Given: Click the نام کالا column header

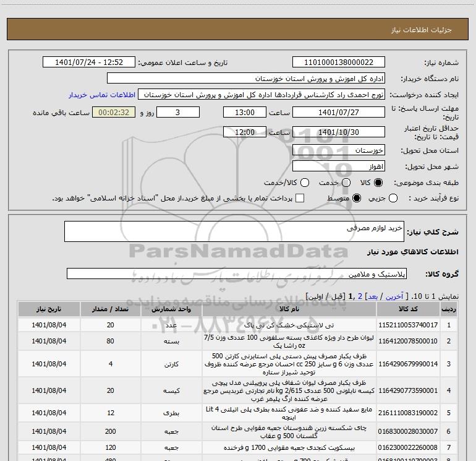Looking at the screenshot, I should tap(289, 309).
